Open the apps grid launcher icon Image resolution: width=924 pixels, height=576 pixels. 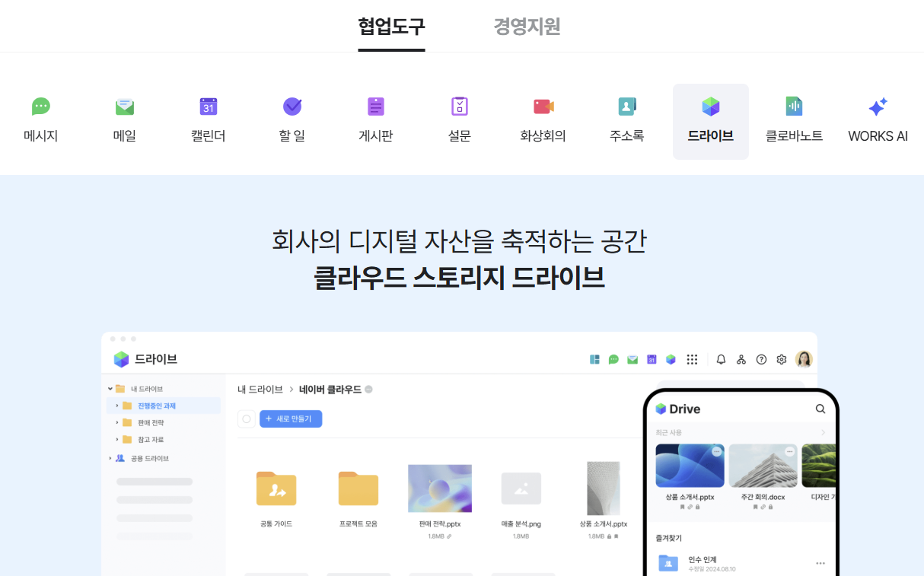692,359
